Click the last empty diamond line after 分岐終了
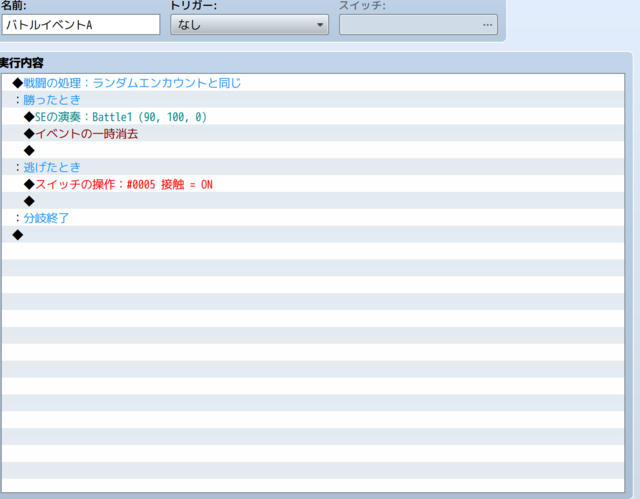This screenshot has height=499, width=640. pyautogui.click(x=313, y=235)
